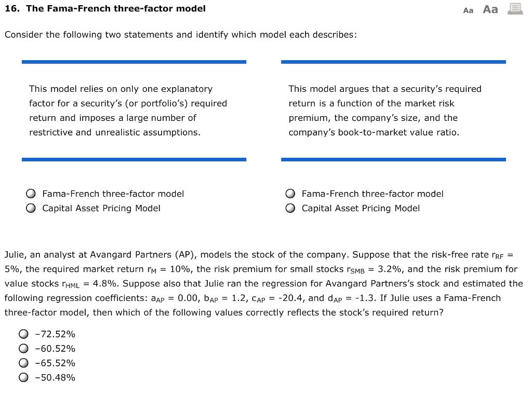Decrease text size using the small Aa icon
This screenshot has height=398, width=532.
pos(468,10)
